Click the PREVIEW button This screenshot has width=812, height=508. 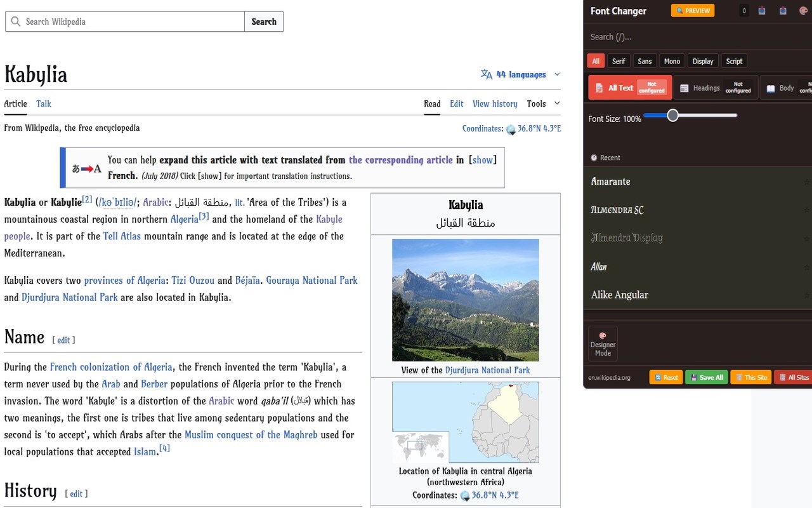(x=693, y=11)
